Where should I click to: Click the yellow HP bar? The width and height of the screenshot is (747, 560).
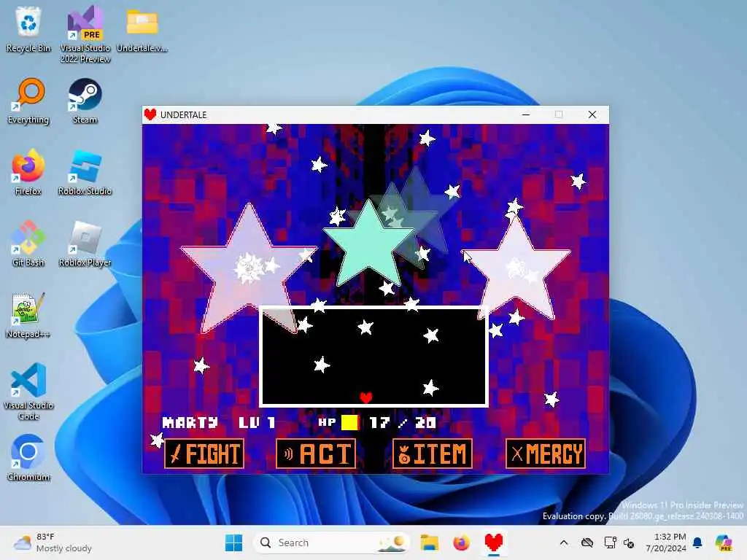coord(349,422)
